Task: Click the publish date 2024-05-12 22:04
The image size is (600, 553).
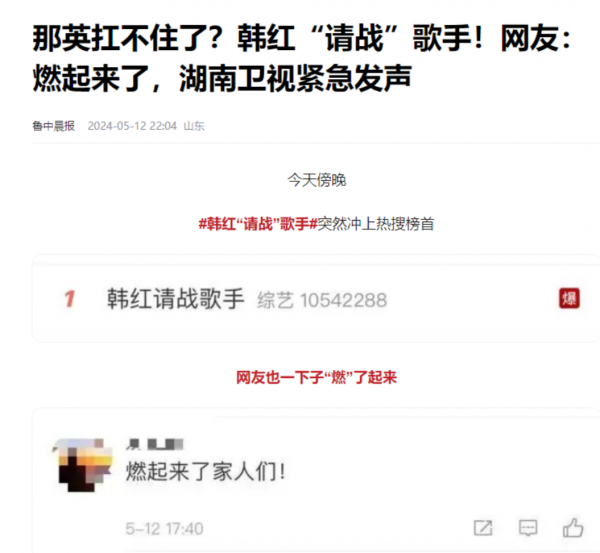Action: [x=132, y=126]
